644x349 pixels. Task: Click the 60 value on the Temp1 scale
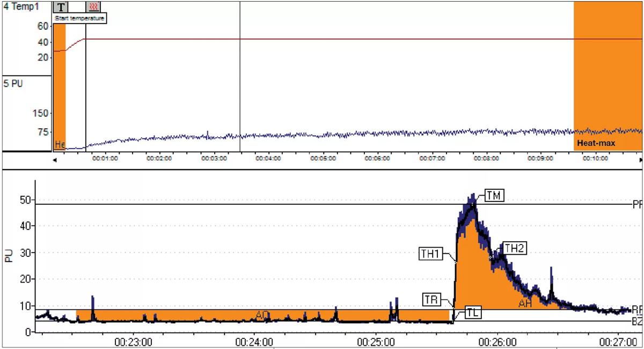[44, 26]
